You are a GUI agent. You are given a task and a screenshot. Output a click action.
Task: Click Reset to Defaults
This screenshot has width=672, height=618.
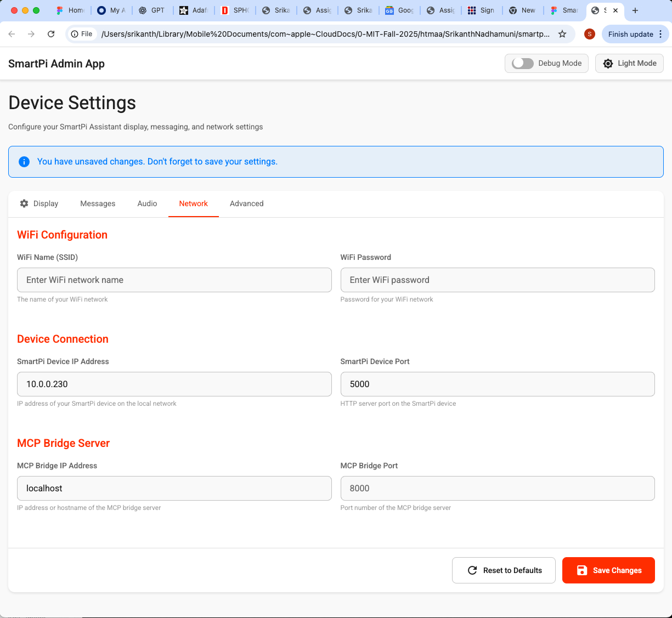point(504,570)
